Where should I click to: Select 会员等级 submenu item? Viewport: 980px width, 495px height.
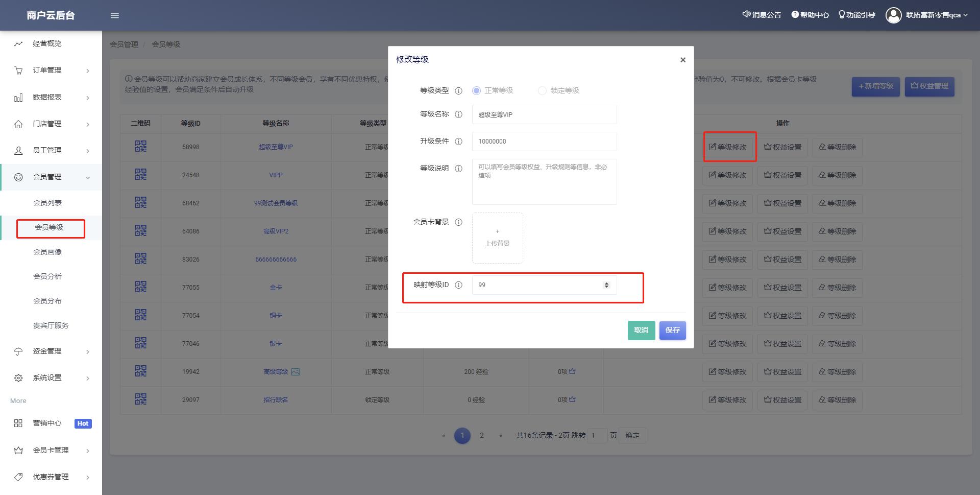click(49, 227)
